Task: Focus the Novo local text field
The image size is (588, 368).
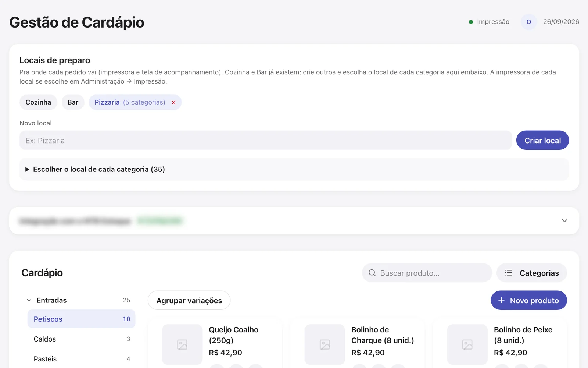Action: (x=265, y=140)
